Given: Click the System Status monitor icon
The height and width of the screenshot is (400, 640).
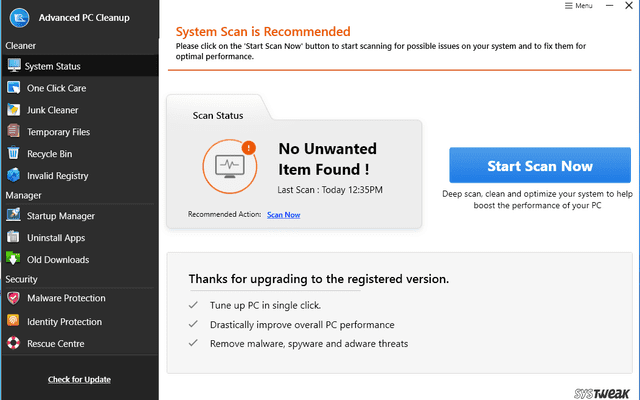Looking at the screenshot, I should [x=14, y=66].
